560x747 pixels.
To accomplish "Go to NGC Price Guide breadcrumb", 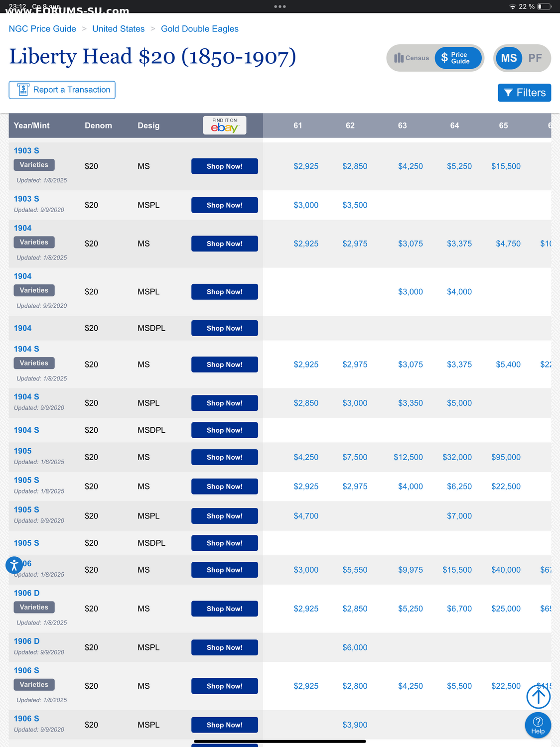I will (x=42, y=29).
